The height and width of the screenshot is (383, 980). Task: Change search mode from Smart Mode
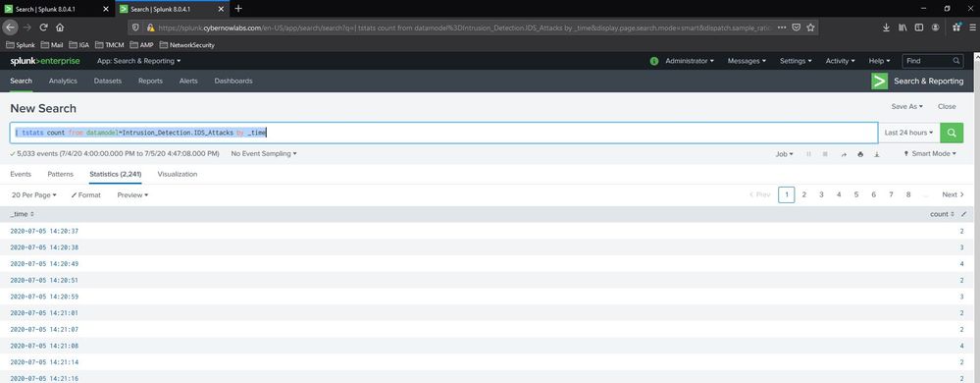tap(930, 154)
